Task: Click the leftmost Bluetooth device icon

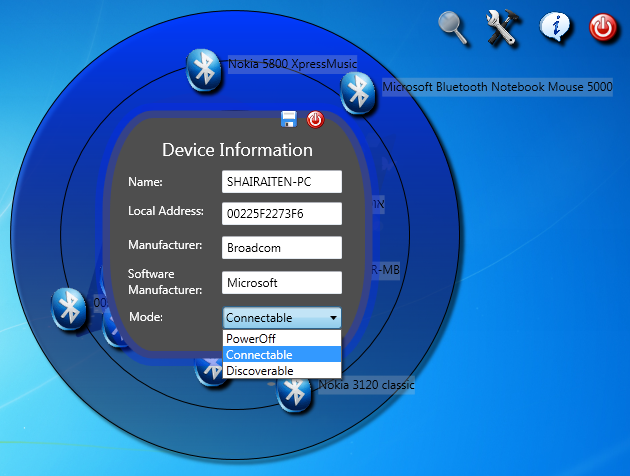Action: pos(69,309)
